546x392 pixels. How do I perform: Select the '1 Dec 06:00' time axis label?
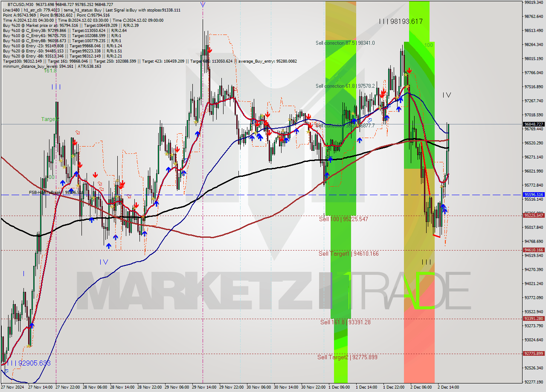[339, 387]
